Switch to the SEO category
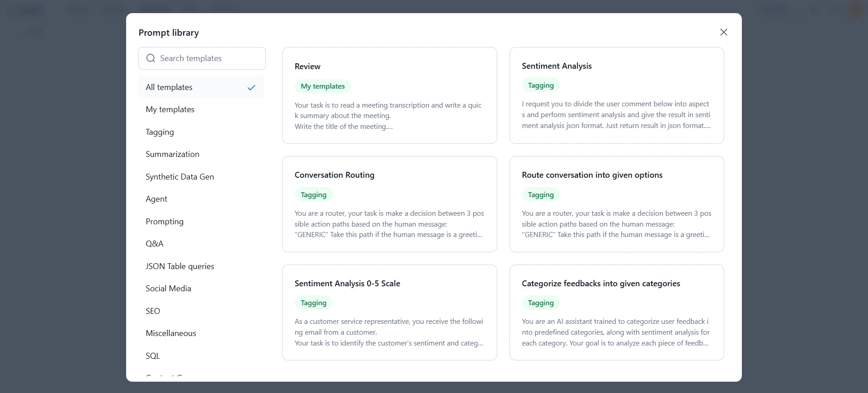Screen dimensions: 868x393 click(x=153, y=311)
